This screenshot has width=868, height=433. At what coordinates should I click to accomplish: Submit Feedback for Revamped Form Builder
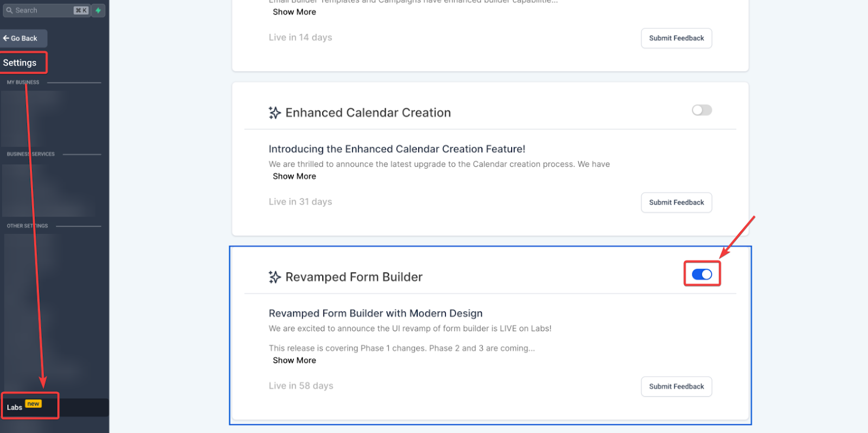[676, 386]
